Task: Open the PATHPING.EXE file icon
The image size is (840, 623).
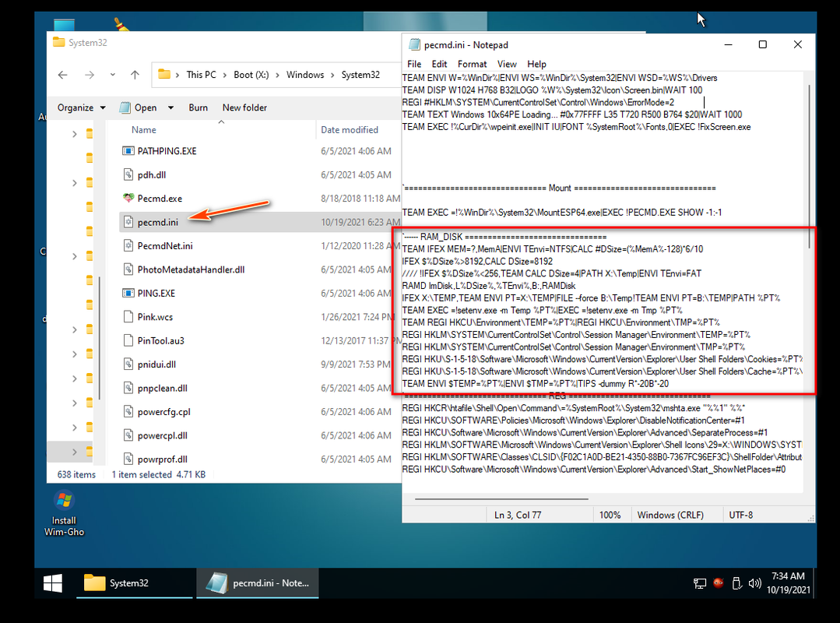Action: [128, 151]
